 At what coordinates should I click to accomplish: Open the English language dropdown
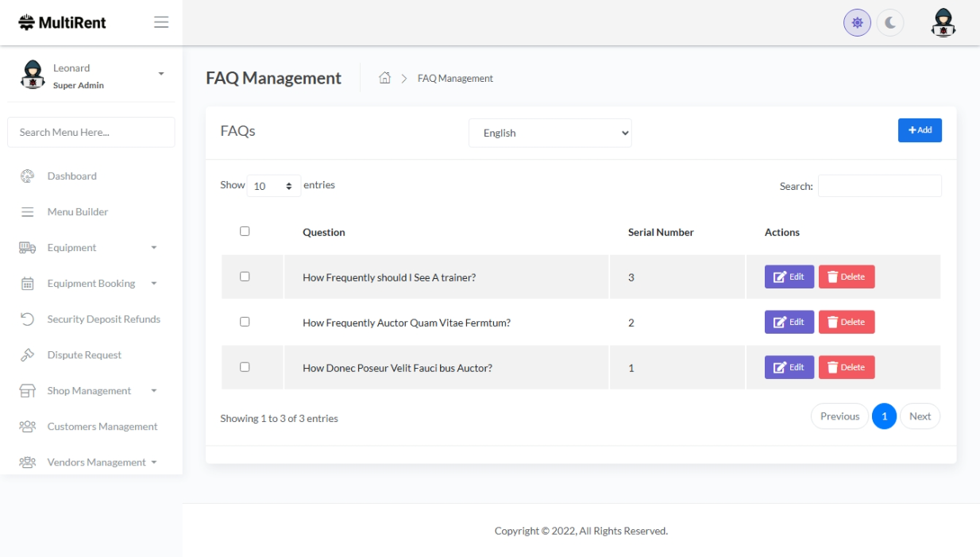(x=550, y=133)
